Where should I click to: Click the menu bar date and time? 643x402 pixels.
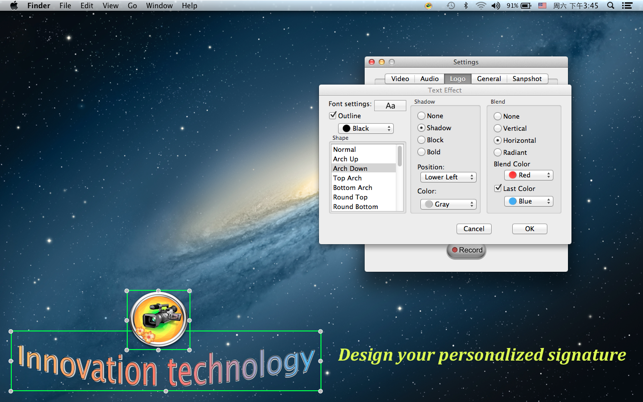[575, 5]
